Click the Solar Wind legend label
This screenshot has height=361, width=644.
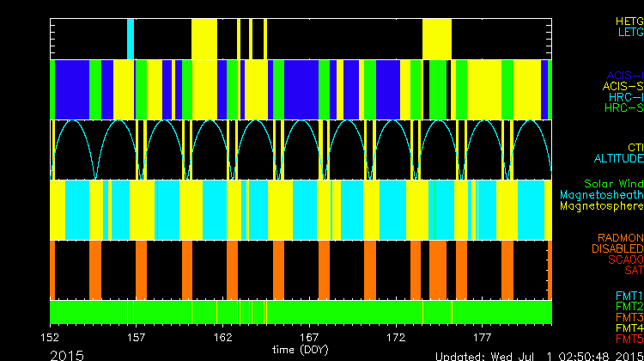tap(613, 184)
